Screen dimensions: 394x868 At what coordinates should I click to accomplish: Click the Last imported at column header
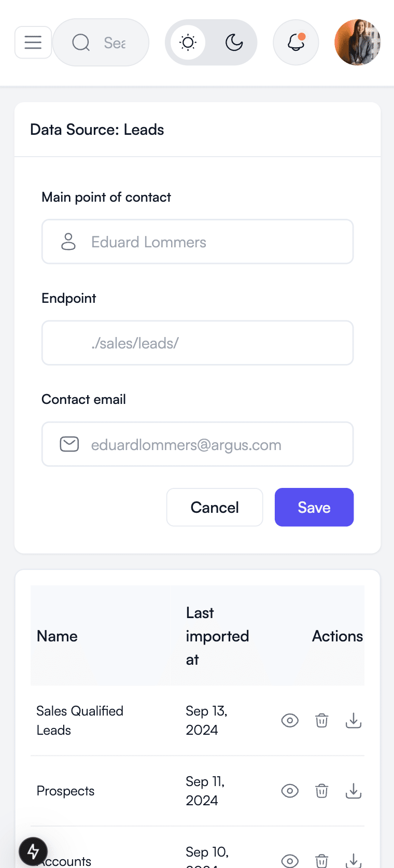pos(217,636)
